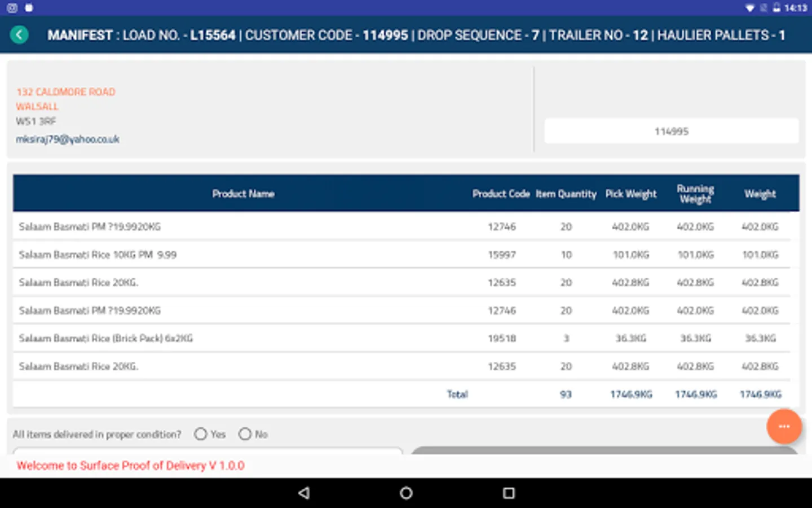Click the Item Quantity column header

coord(566,194)
